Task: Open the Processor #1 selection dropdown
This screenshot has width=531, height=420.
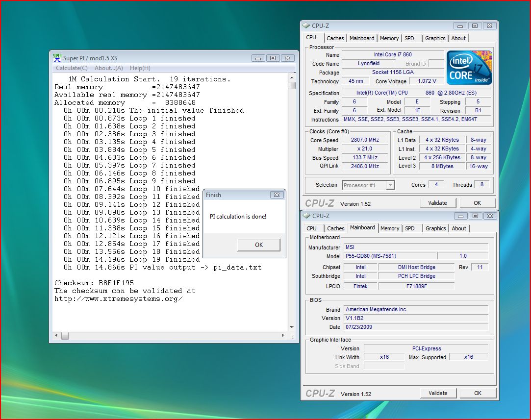Action: (390, 185)
